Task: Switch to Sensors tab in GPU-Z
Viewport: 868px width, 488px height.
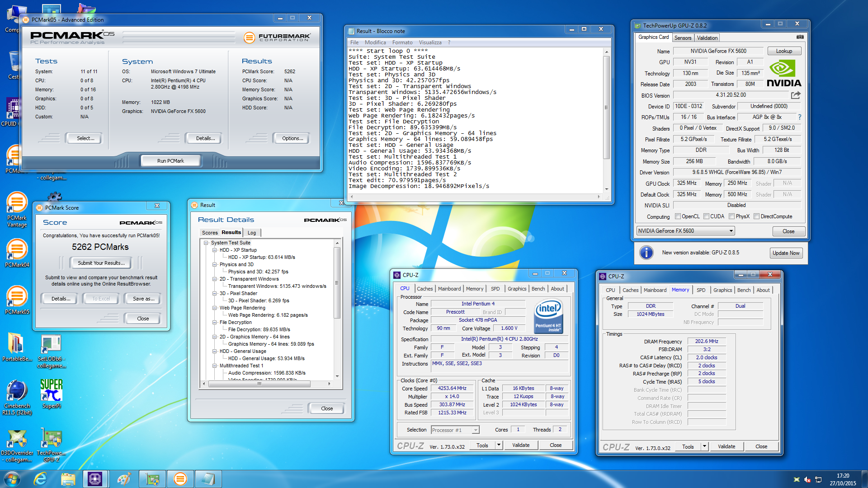Action: (683, 38)
